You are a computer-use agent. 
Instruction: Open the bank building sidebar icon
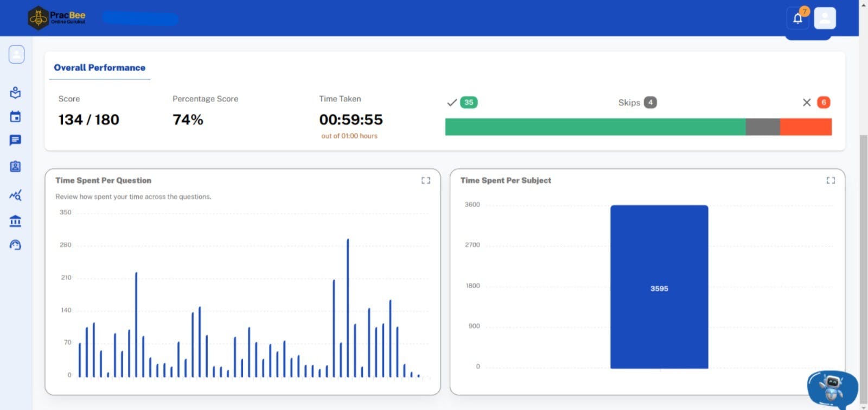[15, 221]
